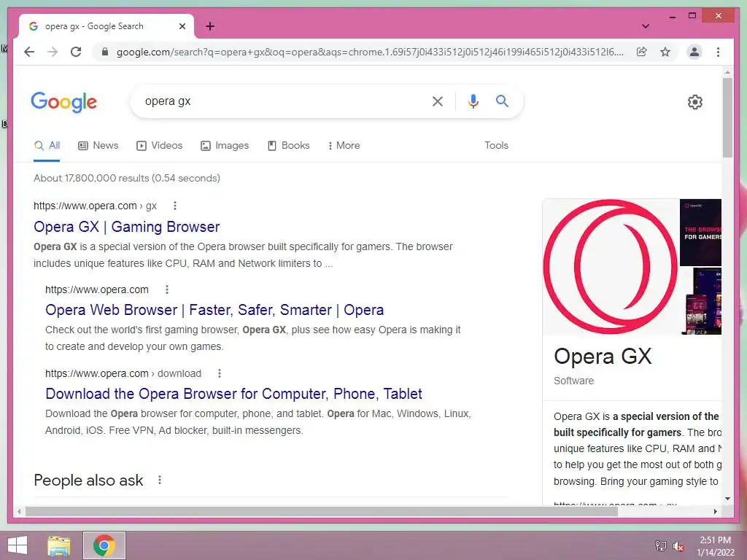Viewport: 747px width, 560px height.
Task: Switch to News results
Action: 98,146
